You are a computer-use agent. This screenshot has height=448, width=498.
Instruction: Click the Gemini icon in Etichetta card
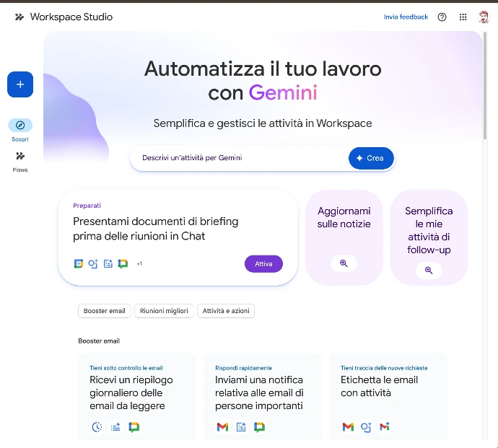click(366, 427)
